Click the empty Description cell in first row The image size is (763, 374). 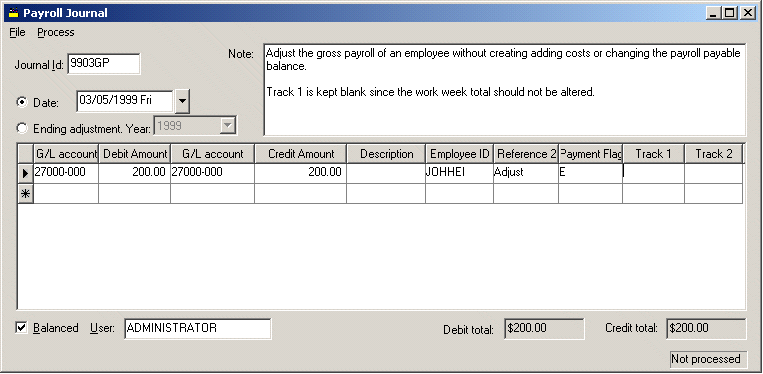tap(386, 173)
